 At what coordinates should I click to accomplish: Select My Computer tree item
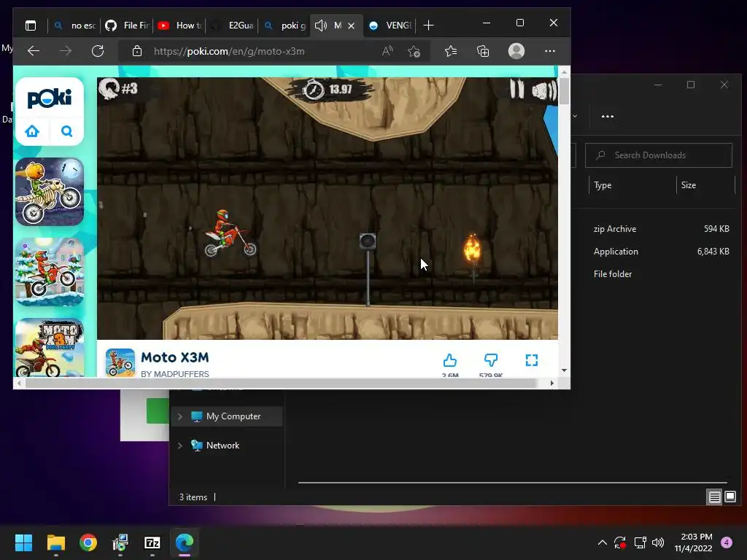(227, 416)
